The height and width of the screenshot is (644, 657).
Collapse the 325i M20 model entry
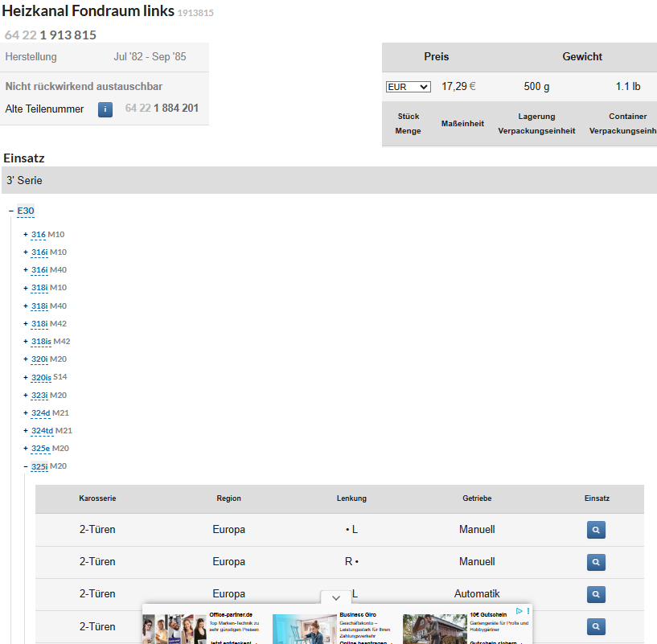point(26,467)
